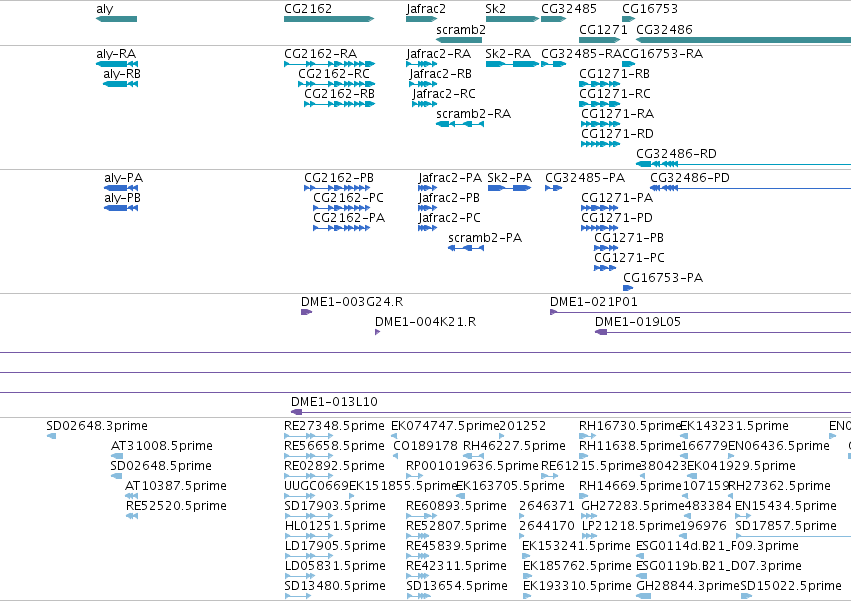Click the RE56658.5prime EST label
Viewport: 851px width, 601px height.
[x=334, y=446]
